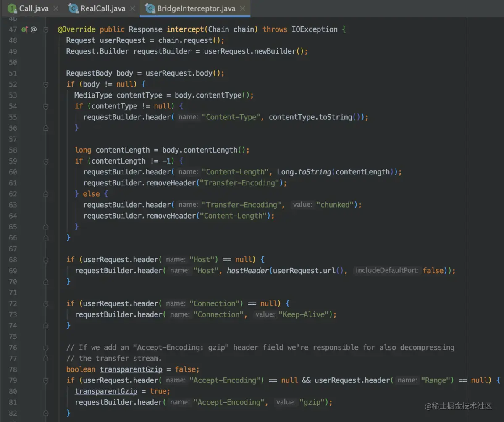Fold the comment block starting on line 76

coord(46,348)
